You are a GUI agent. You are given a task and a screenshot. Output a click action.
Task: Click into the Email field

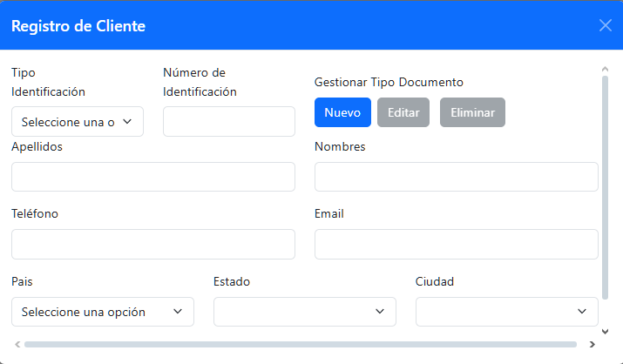point(456,244)
